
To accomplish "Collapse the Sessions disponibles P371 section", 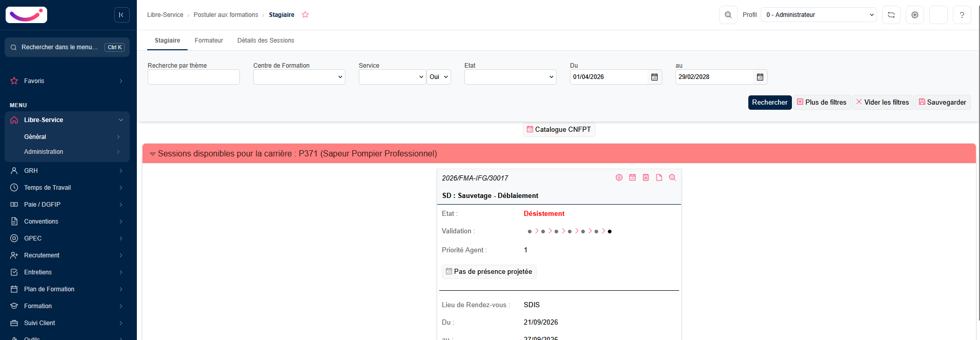I will [x=153, y=154].
